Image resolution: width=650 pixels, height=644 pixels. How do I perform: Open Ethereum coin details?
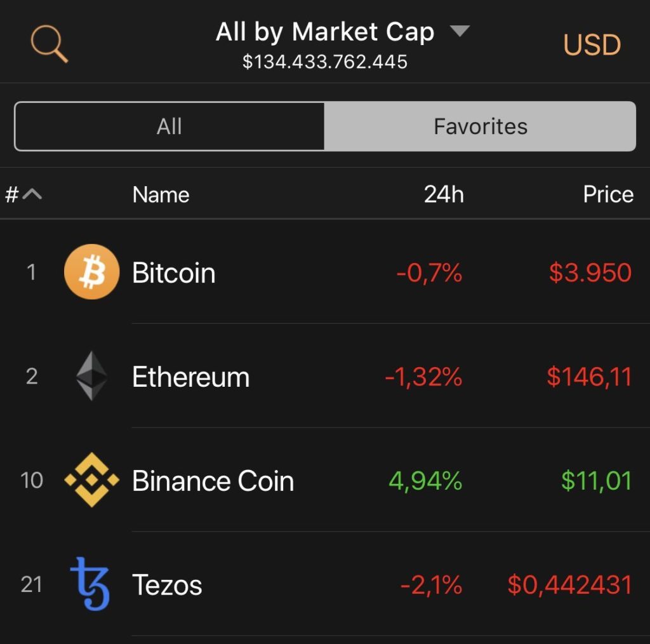tap(190, 377)
